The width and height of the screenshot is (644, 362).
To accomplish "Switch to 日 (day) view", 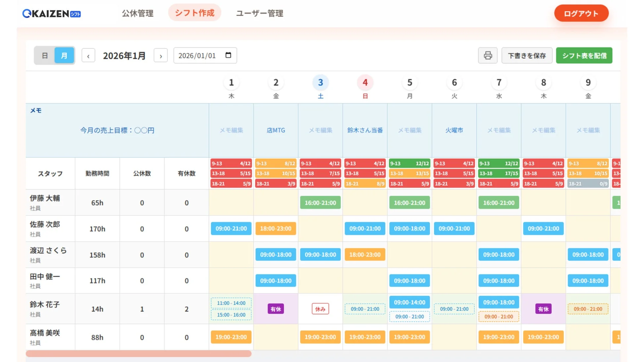I will (45, 55).
